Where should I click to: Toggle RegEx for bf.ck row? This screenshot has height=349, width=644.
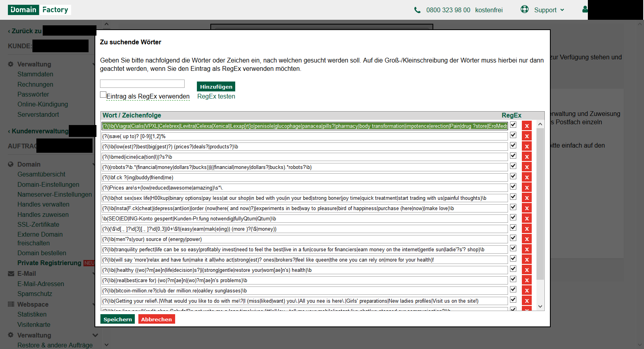(513, 176)
